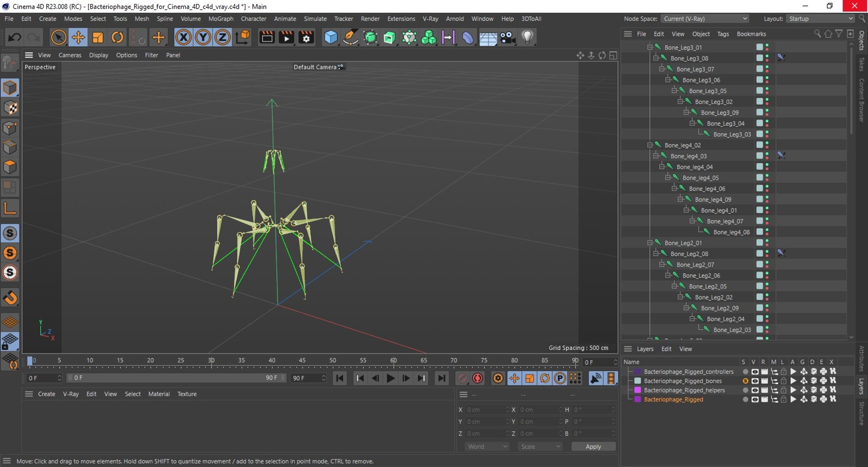This screenshot has height=467, width=868.
Task: Collapse Bone_leg4_02 in object tree
Action: point(650,145)
